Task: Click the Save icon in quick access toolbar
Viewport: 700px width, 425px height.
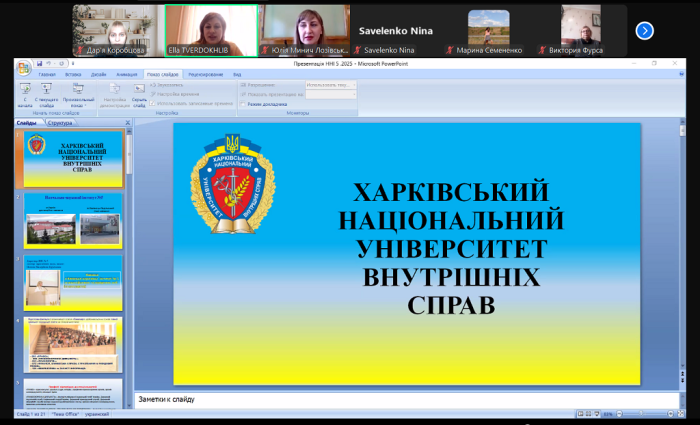Action: (x=40, y=63)
